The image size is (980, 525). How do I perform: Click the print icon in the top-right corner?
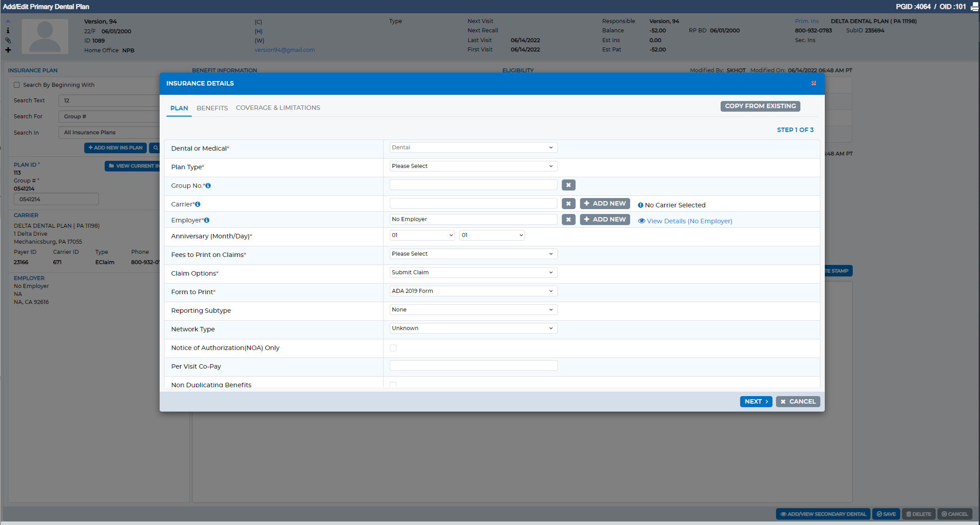click(x=975, y=7)
